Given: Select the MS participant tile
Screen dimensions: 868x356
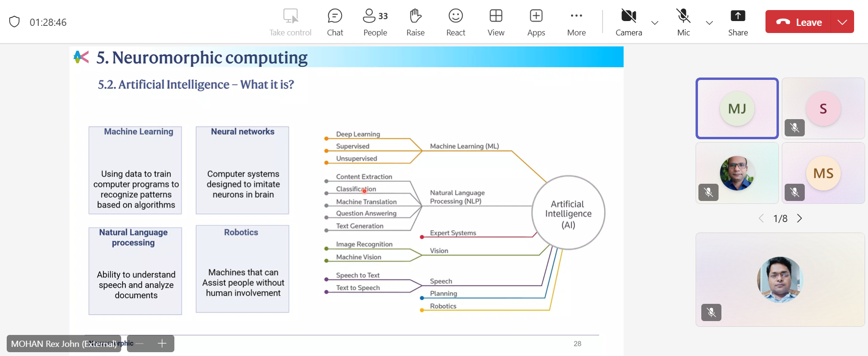Looking at the screenshot, I should click(823, 173).
